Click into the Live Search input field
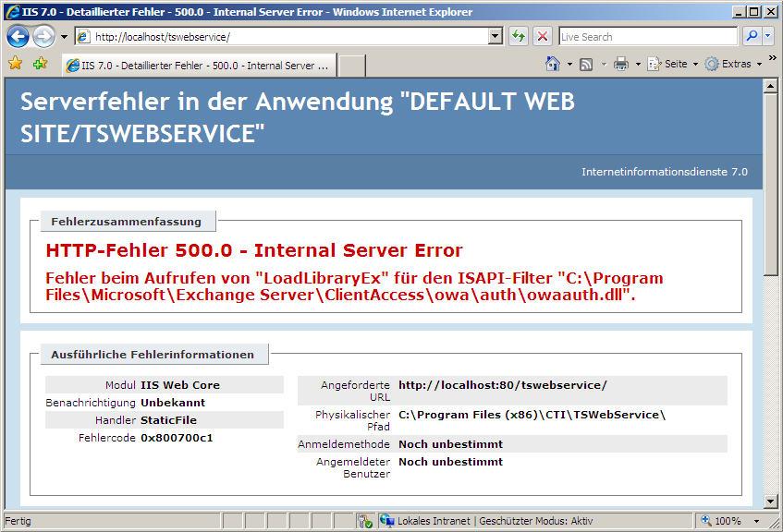 coord(647,37)
